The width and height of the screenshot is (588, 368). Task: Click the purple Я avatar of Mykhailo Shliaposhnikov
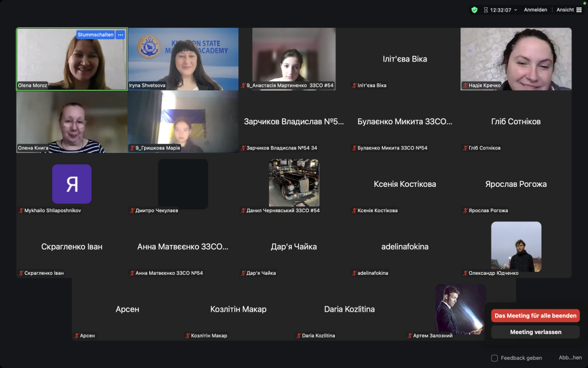pyautogui.click(x=72, y=184)
